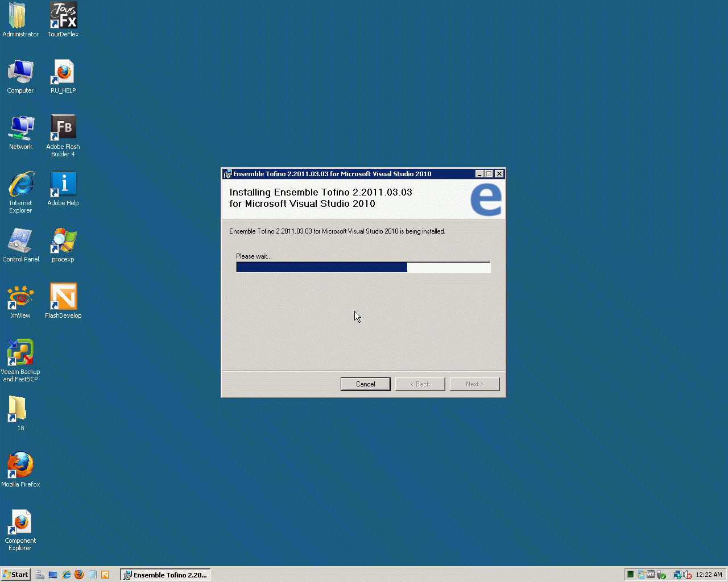Viewport: 728px width, 582px height.
Task: Click the network connection tray icon
Action: click(677, 575)
